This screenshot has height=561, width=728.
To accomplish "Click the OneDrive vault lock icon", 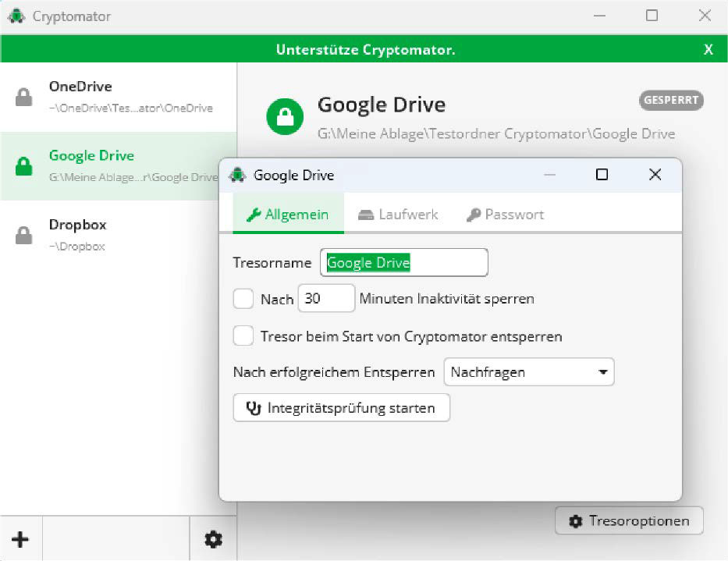I will point(23,97).
